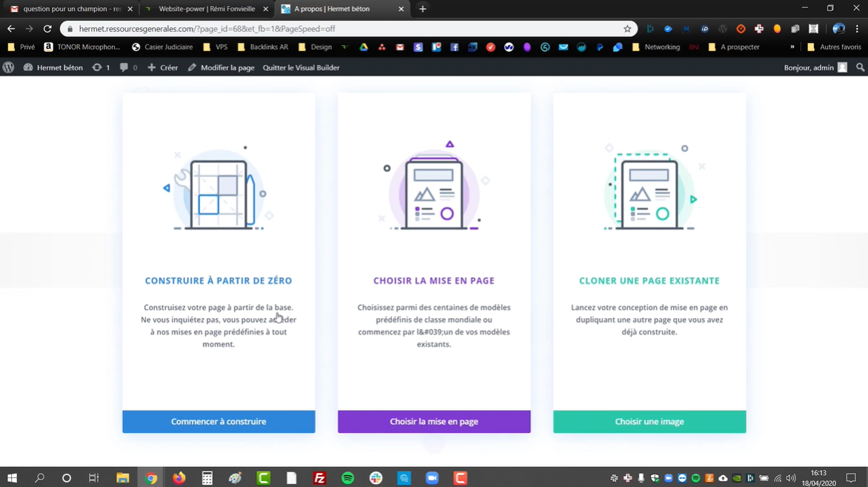This screenshot has width=868, height=487.
Task: Expand the hidden bookmarks overflow chevron
Action: click(792, 47)
